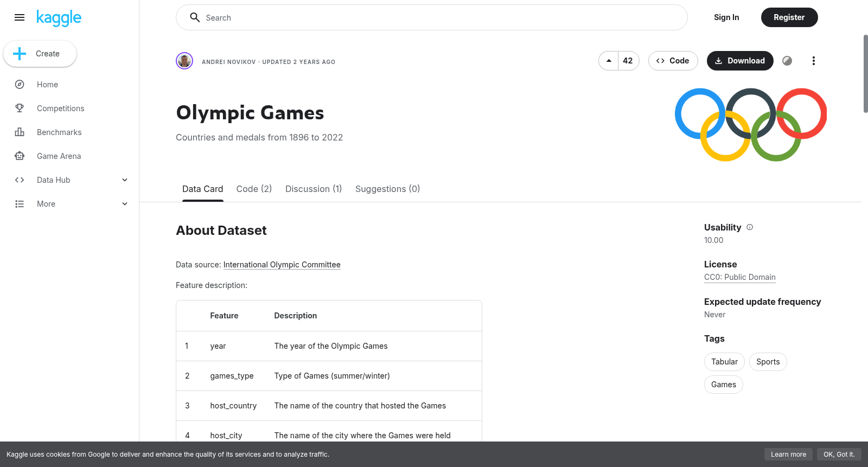This screenshot has width=868, height=467.
Task: Open the hamburger main menu
Action: click(20, 17)
